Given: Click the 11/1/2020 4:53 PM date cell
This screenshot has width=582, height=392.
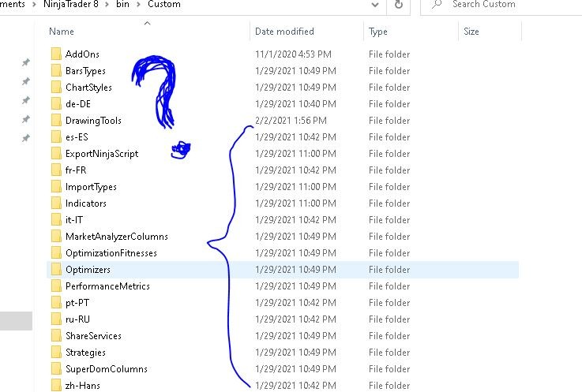Looking at the screenshot, I should 293,54.
